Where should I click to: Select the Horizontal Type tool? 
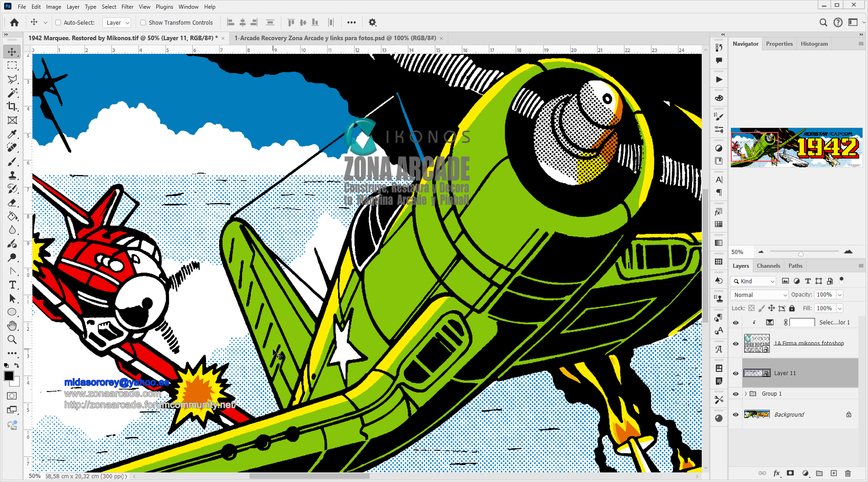pos(12,285)
